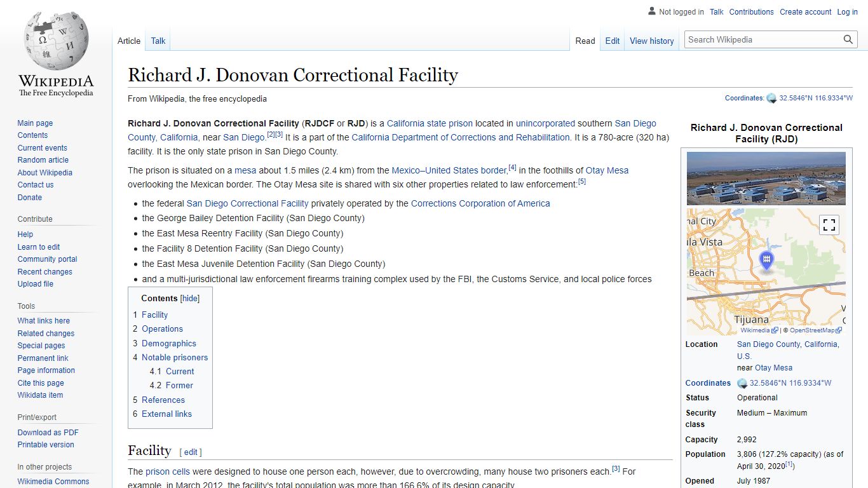Click the top-right 32.5846°N 116.9334°W link
868x488 pixels.
(816, 98)
